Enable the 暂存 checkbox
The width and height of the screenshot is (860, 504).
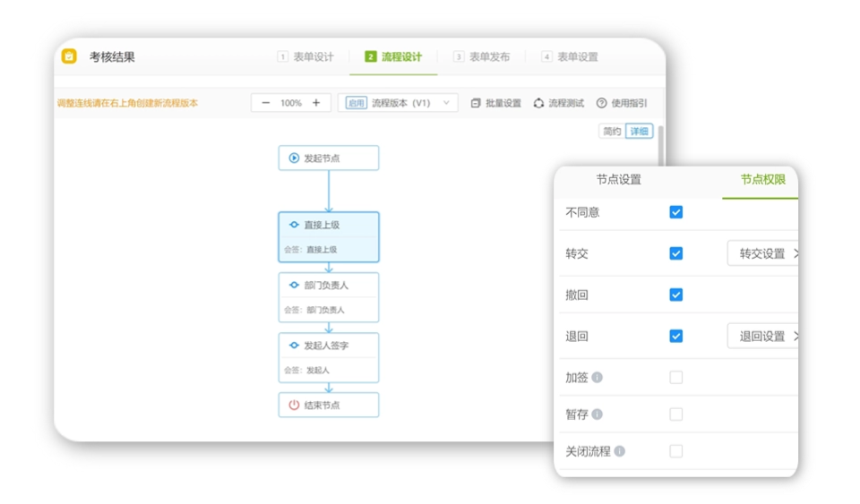(x=675, y=414)
